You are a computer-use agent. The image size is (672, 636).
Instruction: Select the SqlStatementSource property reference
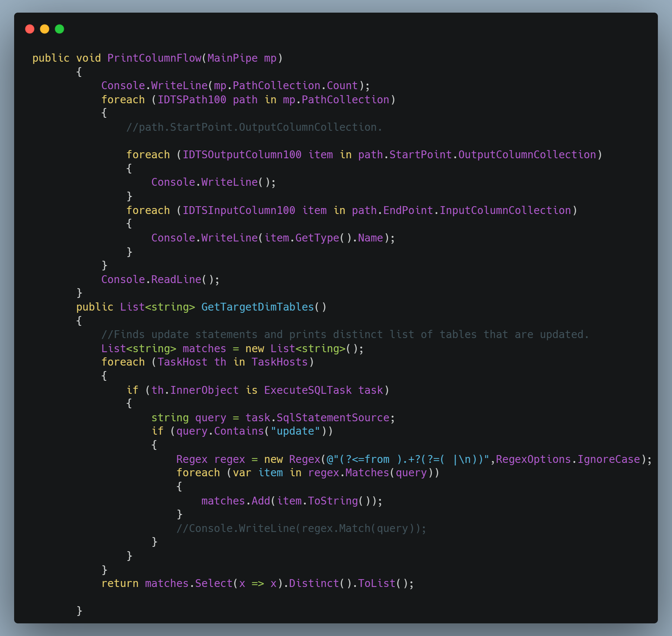point(333,418)
